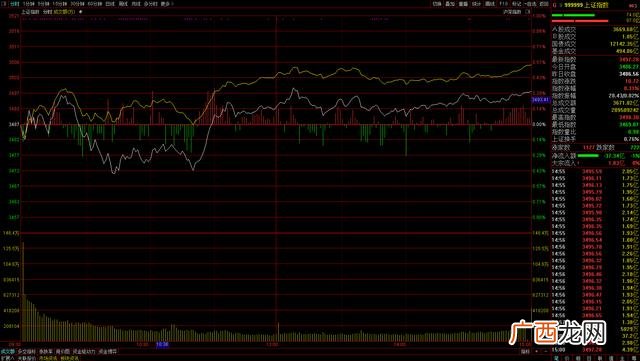Open the 周线 weekly chart tab

click(123, 4)
